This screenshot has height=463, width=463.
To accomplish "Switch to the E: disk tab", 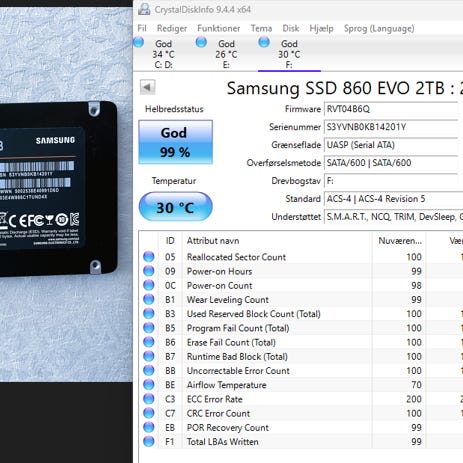I will click(226, 54).
